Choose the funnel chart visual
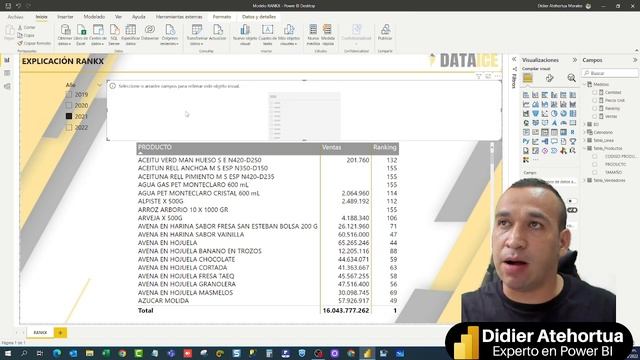640x360 pixels. pos(535,113)
